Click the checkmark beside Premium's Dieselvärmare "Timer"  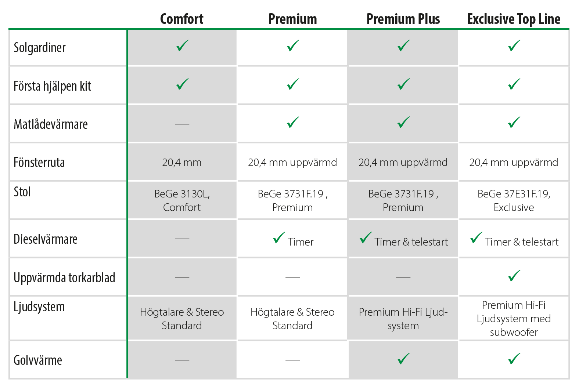279,238
